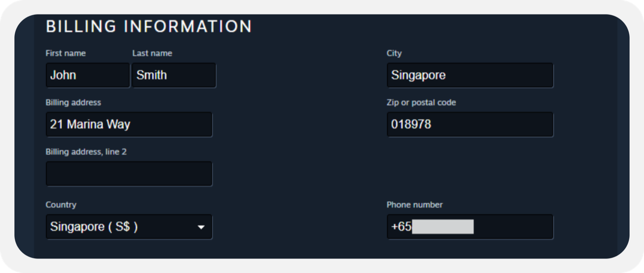Screen dimensions: 644x273
Task: Click the Last name label
Action: pos(152,53)
